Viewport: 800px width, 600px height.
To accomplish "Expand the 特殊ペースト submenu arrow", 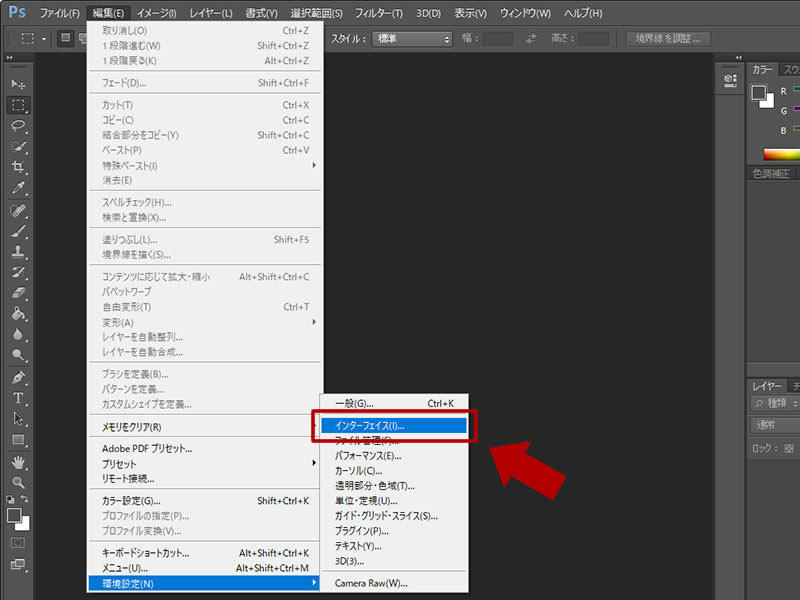I will point(314,165).
